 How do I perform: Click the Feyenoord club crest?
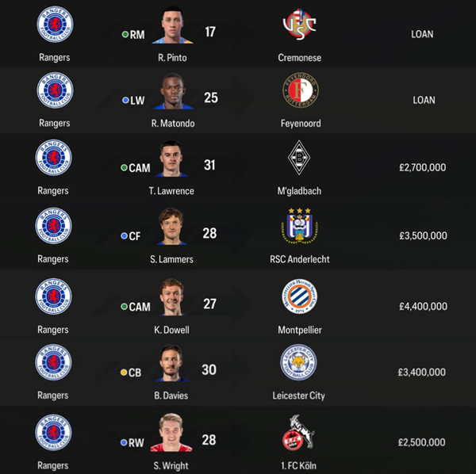click(x=299, y=93)
